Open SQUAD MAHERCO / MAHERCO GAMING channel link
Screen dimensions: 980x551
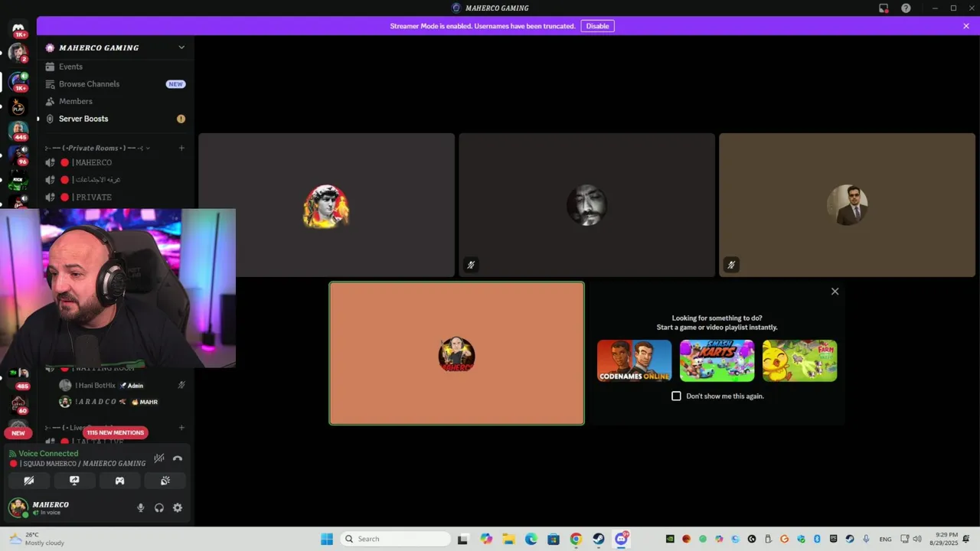[79, 464]
